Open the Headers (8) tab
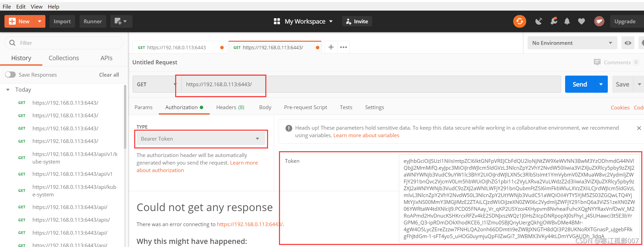Image resolution: width=644 pixels, height=247 pixels. click(x=230, y=107)
